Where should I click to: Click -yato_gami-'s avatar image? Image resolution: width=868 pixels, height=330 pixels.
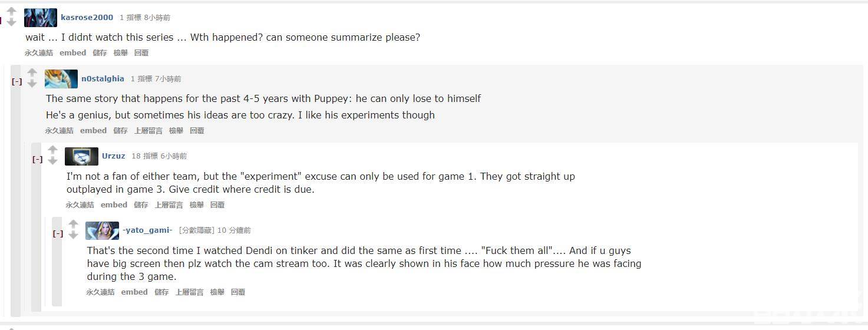[x=102, y=230]
